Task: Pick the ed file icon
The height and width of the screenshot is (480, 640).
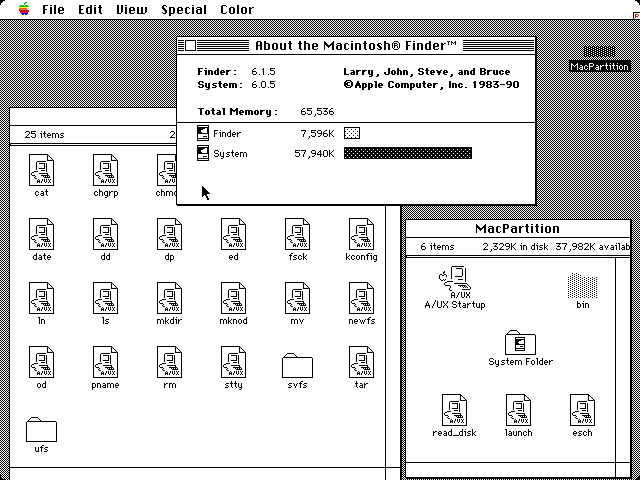Action: (233, 234)
